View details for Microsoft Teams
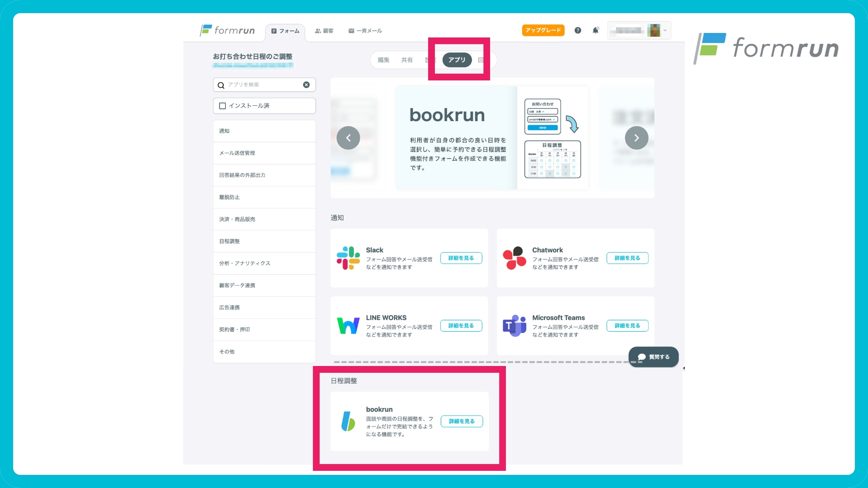 point(627,326)
